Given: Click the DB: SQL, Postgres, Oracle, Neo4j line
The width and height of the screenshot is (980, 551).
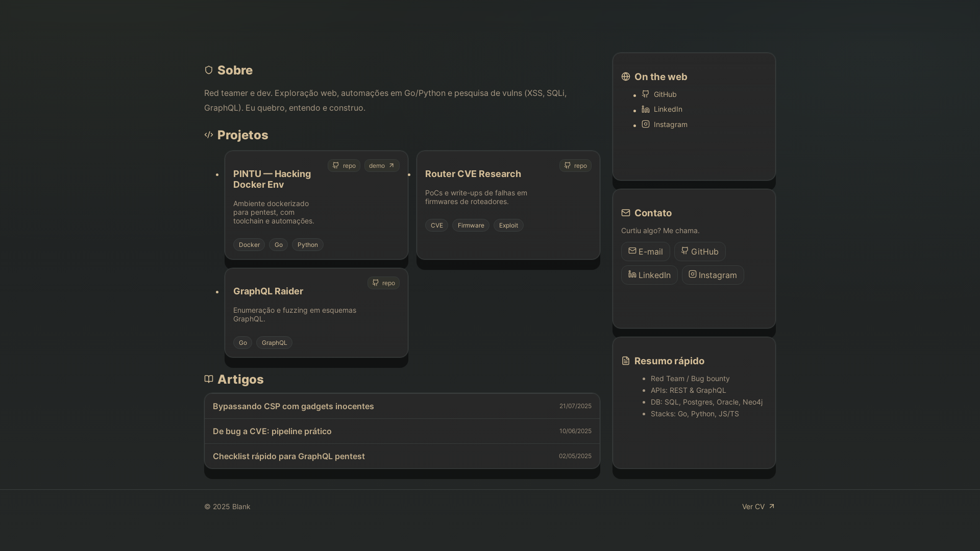Looking at the screenshot, I should (706, 402).
